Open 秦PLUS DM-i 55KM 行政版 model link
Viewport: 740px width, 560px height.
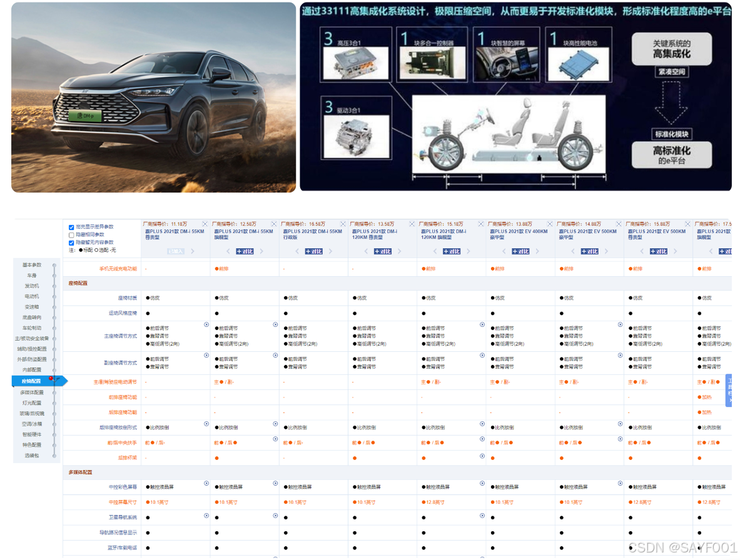312,234
